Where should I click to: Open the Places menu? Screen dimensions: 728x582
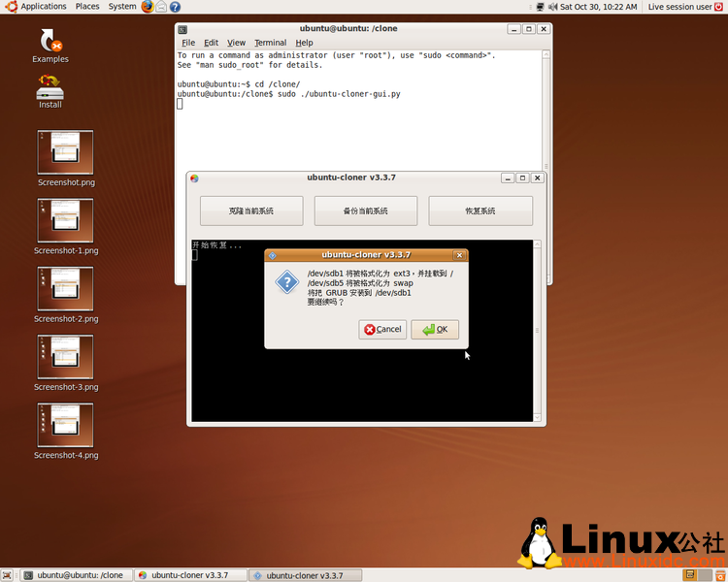click(87, 7)
